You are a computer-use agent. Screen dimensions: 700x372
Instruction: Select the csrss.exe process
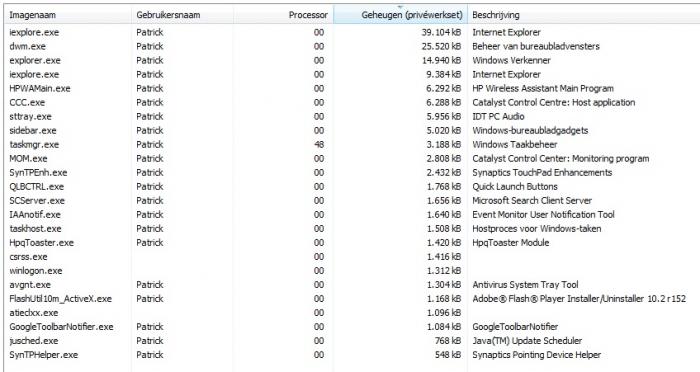[x=352, y=257]
